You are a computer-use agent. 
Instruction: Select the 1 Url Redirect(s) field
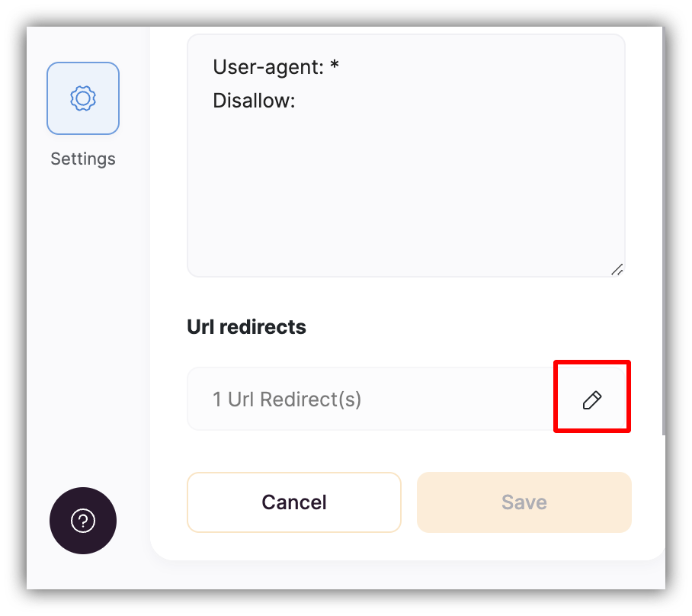coord(343,399)
